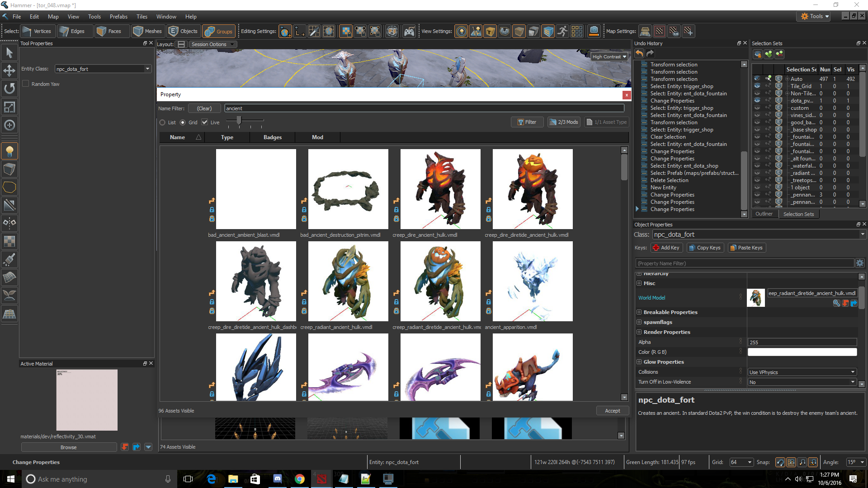Open the Discord taskbar icon

[x=277, y=479]
